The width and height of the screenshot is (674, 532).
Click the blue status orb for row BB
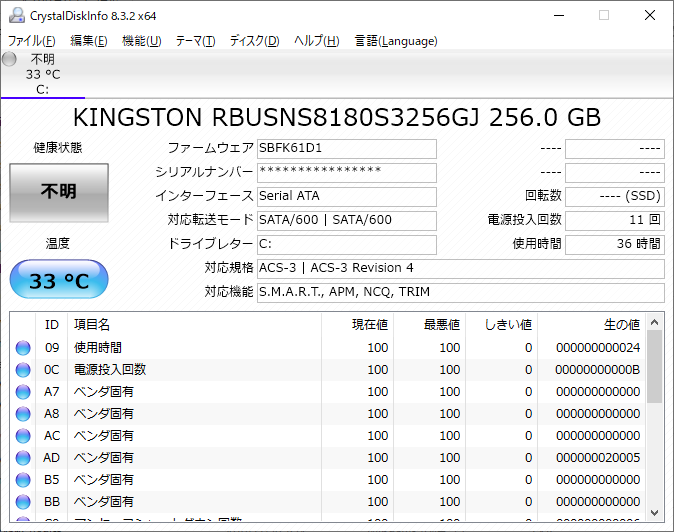[23, 501]
